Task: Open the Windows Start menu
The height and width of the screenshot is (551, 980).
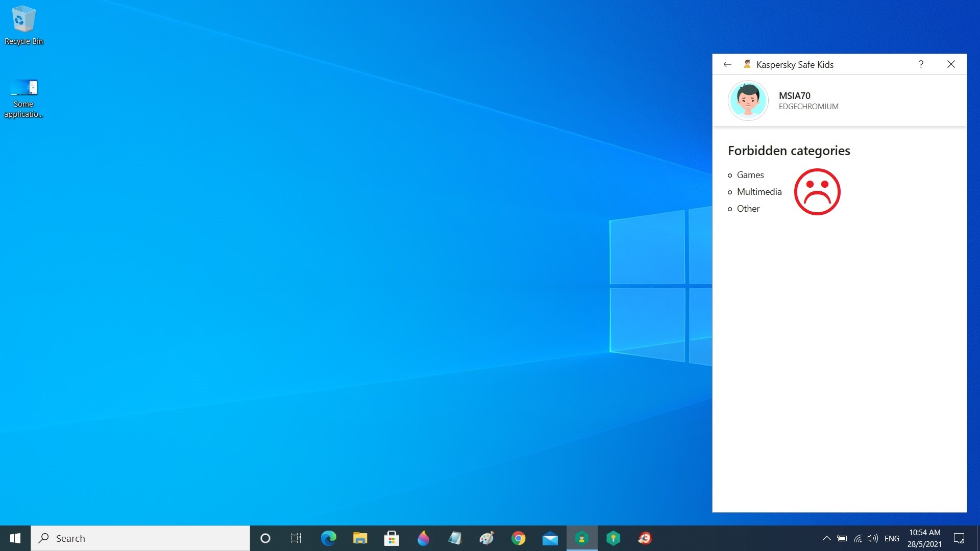Action: (15, 538)
